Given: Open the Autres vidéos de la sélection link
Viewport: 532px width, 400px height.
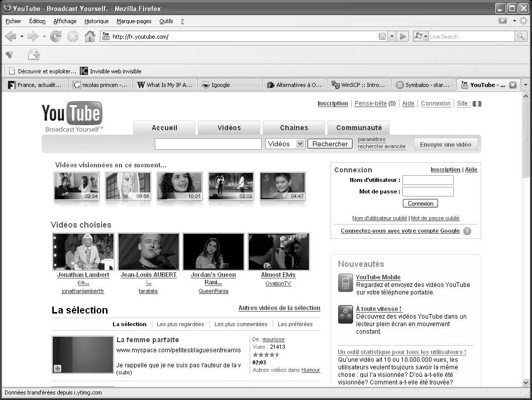Looking at the screenshot, I should (x=279, y=308).
